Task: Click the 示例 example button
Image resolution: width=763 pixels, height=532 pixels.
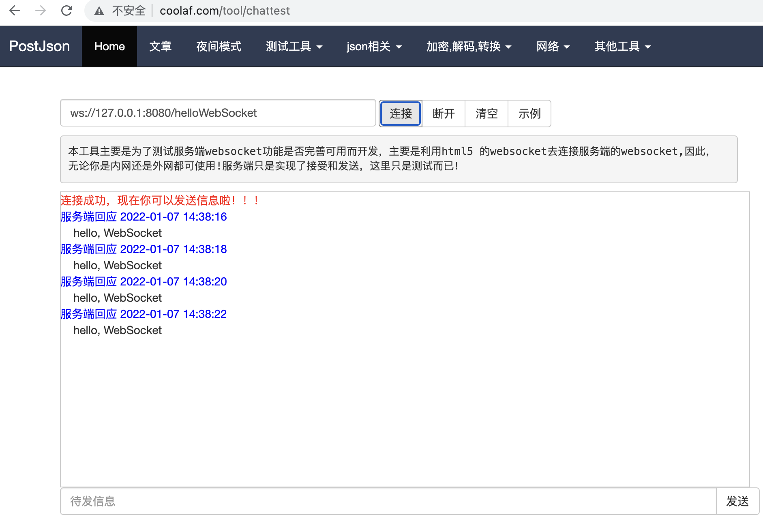Action: coord(529,114)
